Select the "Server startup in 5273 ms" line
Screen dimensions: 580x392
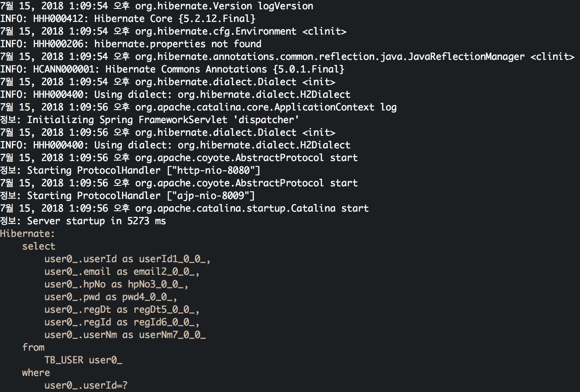pos(96,221)
